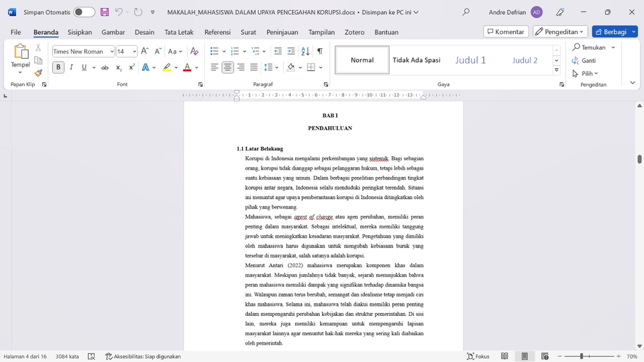
Task: Click the Cut scissors icon
Action: pyautogui.click(x=38, y=48)
